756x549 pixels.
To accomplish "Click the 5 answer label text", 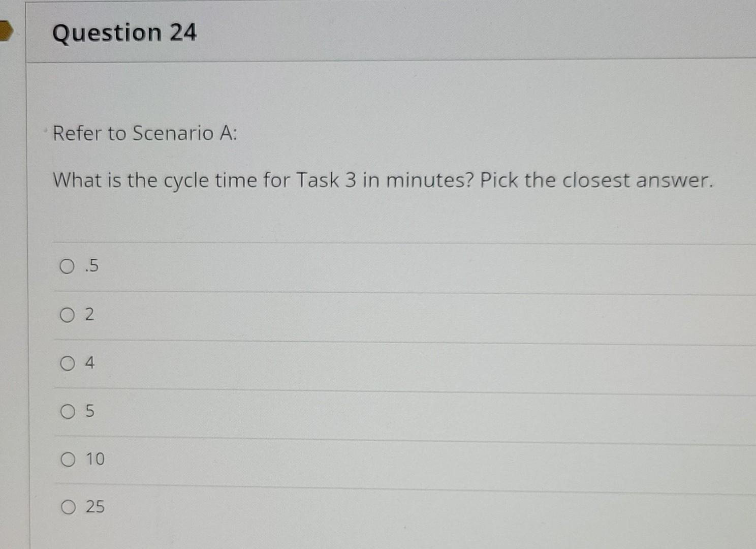I will coord(90,411).
